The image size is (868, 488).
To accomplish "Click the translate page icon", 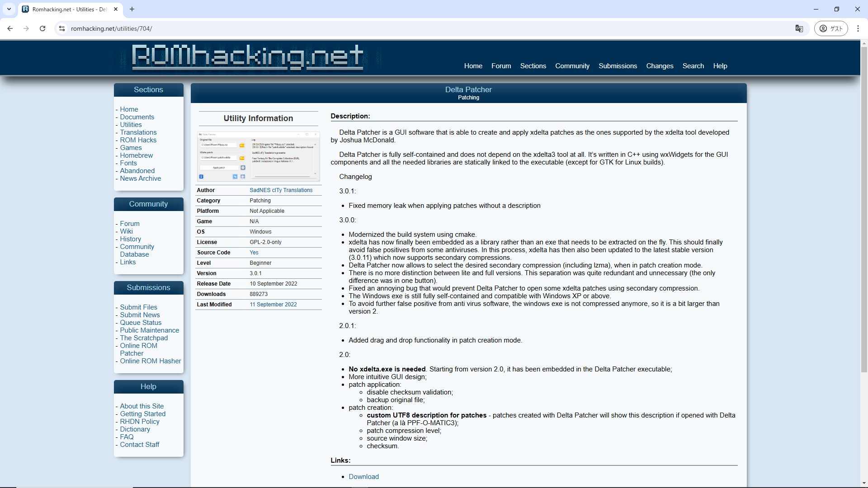I will coord(799,28).
